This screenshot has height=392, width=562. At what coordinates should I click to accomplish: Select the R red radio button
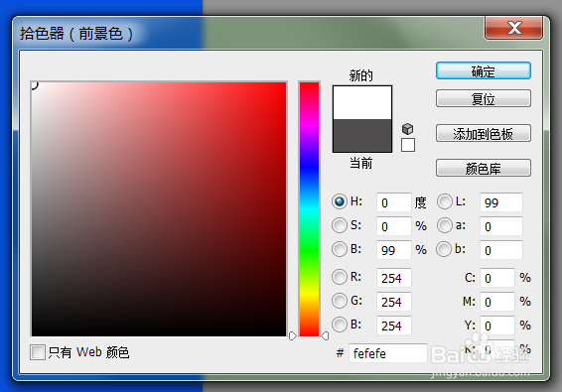click(x=339, y=277)
